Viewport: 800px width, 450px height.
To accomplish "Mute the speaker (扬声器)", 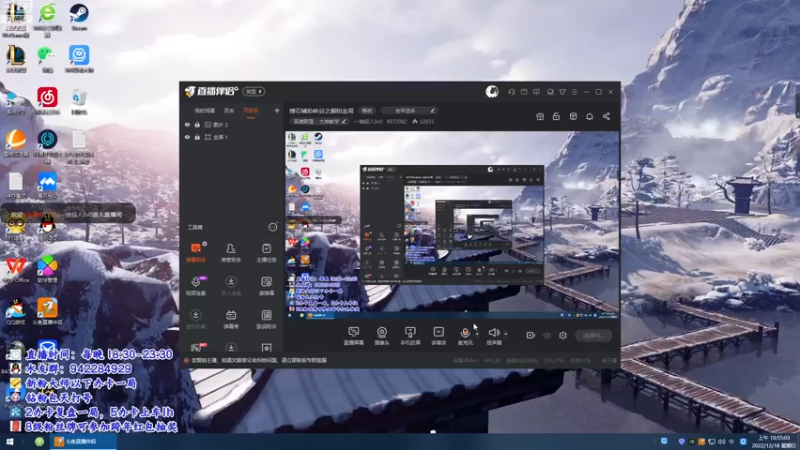I will [x=493, y=336].
